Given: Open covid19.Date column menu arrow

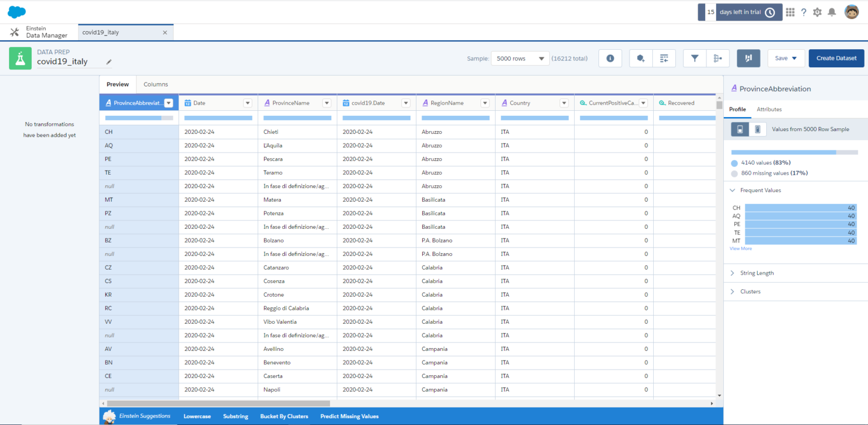Looking at the screenshot, I should tap(406, 103).
